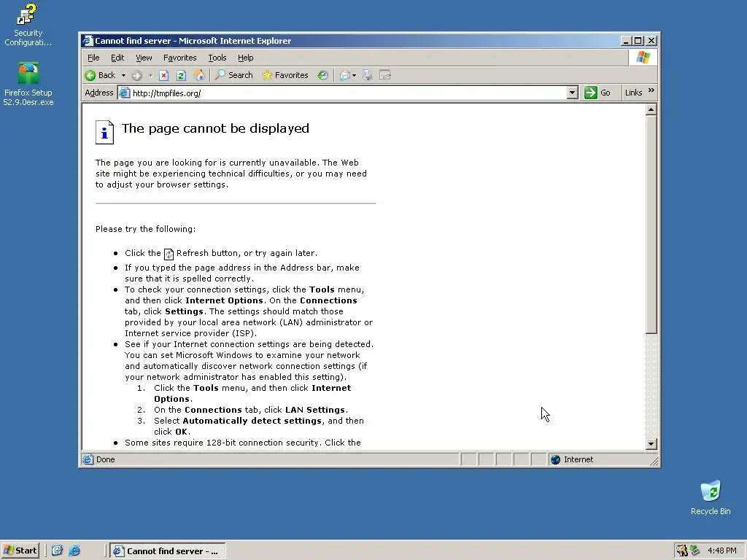The image size is (747, 560).
Task: Click the info icon beside the error heading
Action: pyautogui.click(x=104, y=132)
